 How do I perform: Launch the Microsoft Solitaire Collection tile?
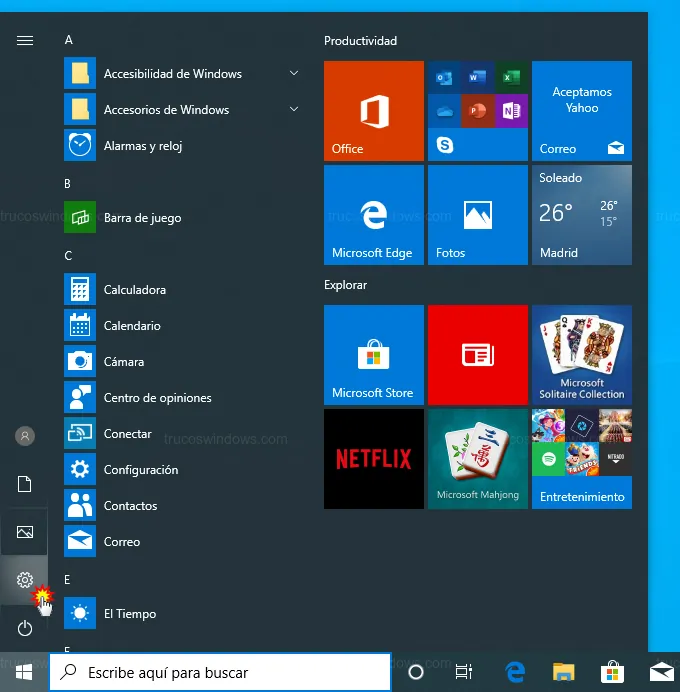(582, 355)
